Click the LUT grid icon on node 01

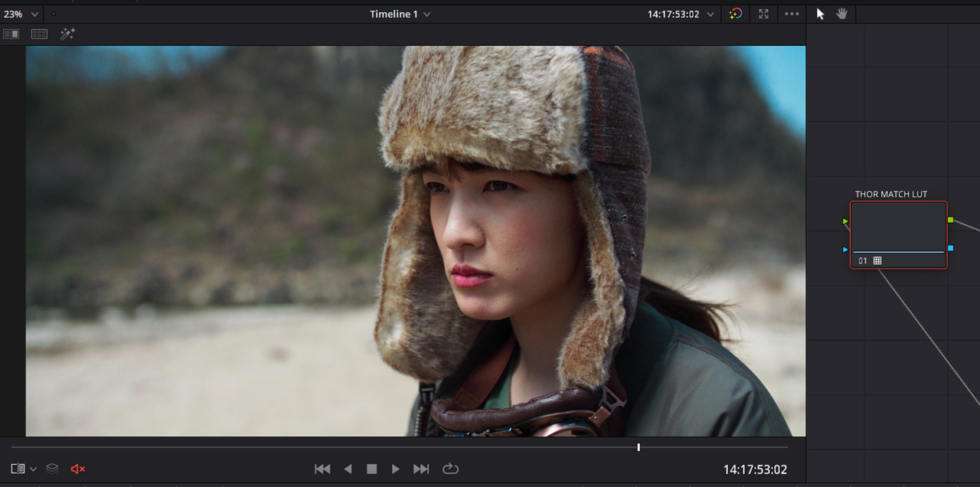(x=877, y=261)
